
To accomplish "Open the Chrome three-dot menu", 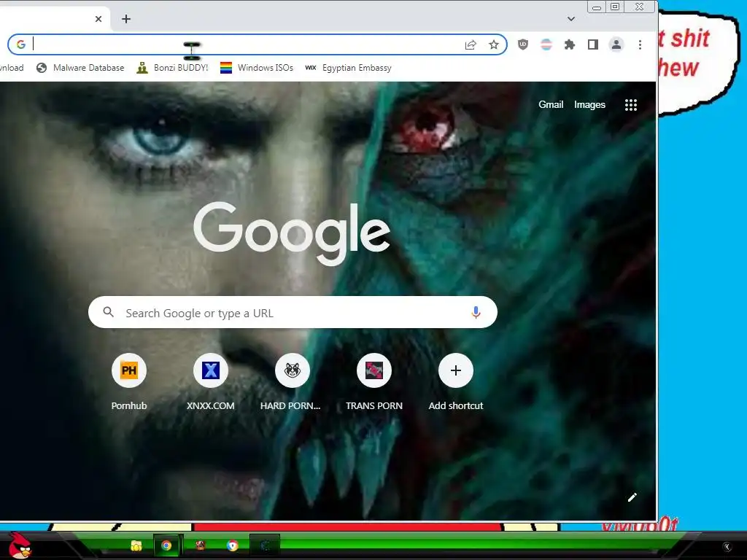I will pyautogui.click(x=640, y=44).
